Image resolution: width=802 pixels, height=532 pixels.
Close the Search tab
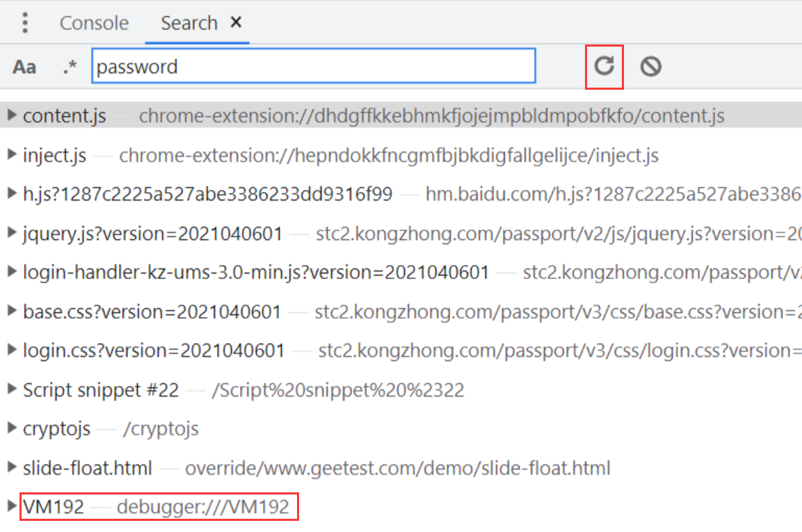236,22
